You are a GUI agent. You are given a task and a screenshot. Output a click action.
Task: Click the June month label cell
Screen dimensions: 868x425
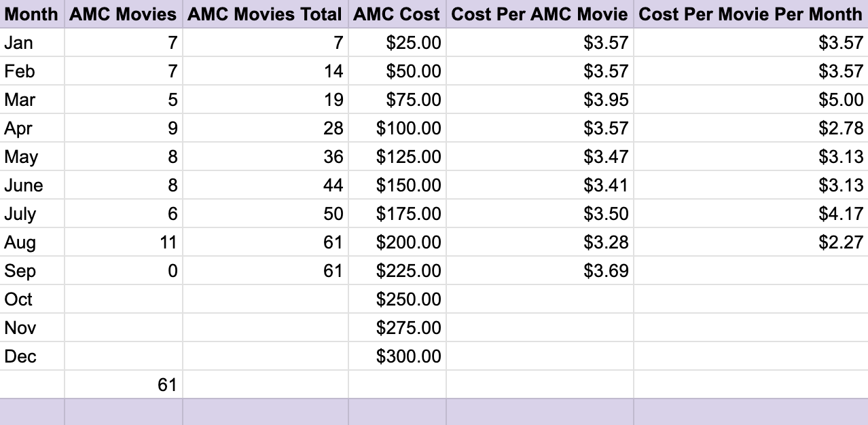32,185
